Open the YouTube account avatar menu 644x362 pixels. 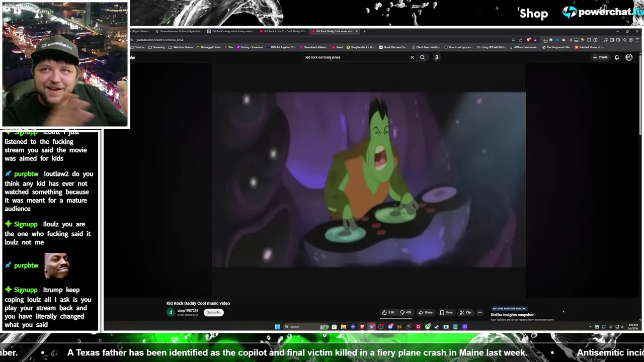(x=629, y=57)
